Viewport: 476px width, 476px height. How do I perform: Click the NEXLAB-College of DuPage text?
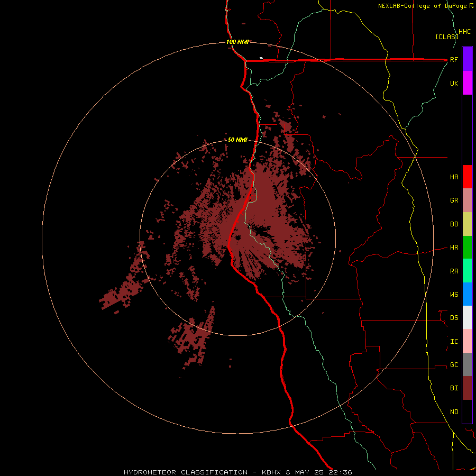422,6
